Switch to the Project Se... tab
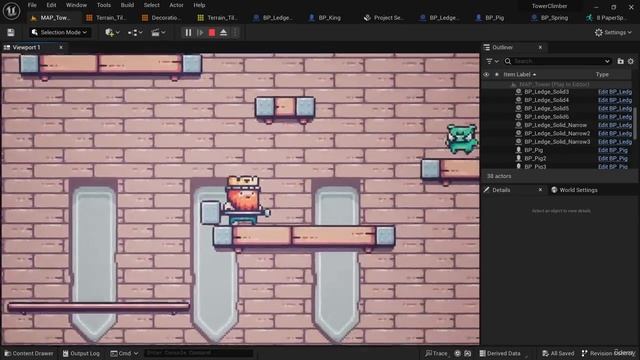640x360 pixels. coord(384,18)
